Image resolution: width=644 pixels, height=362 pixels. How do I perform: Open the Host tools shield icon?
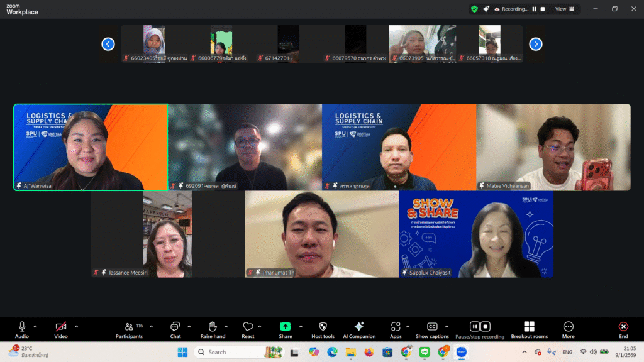click(323, 327)
